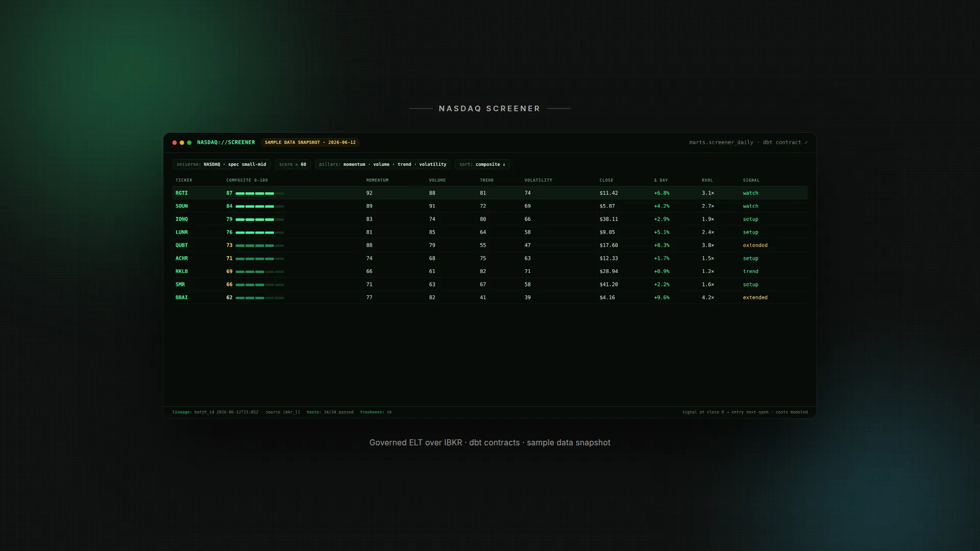Click the green window dot

click(x=189, y=143)
